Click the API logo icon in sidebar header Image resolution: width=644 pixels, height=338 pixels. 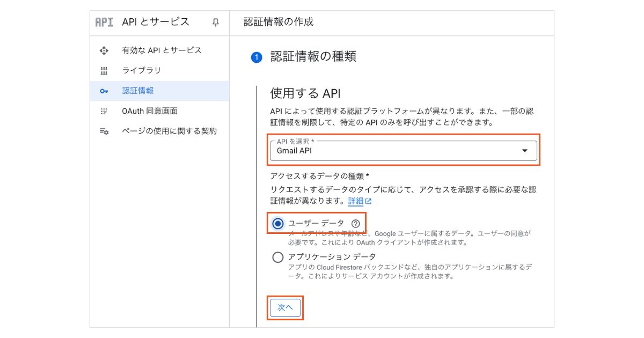[104, 22]
